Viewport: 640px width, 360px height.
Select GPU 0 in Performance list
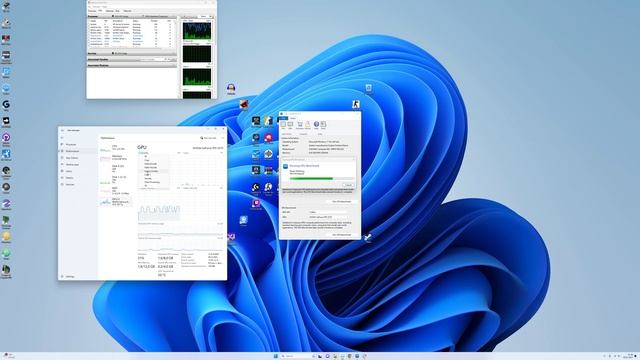(x=116, y=202)
